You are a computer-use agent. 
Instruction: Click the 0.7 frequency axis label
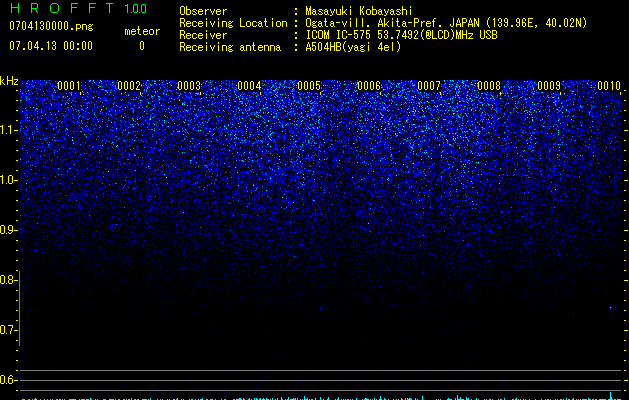tap(7, 330)
